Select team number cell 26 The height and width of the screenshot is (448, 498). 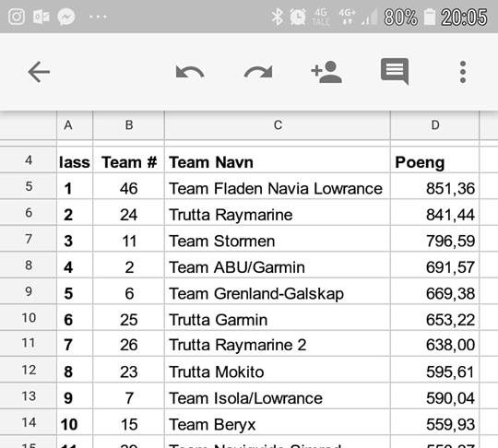[128, 343]
